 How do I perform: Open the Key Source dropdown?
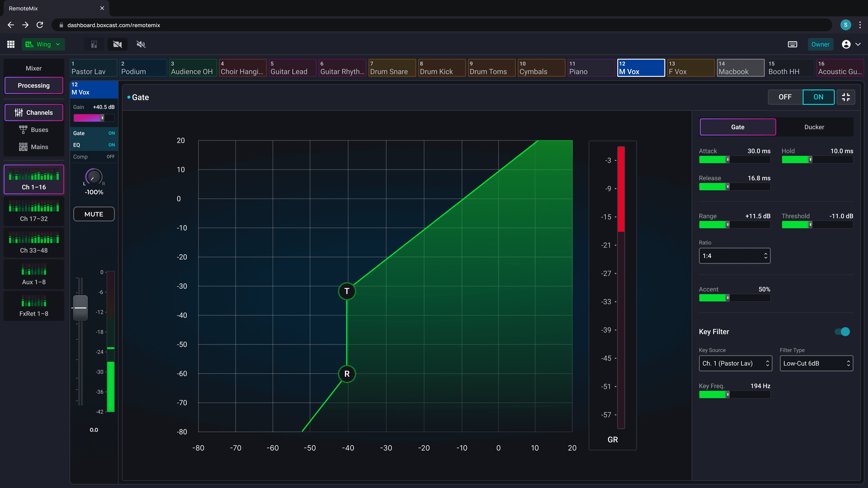point(735,363)
